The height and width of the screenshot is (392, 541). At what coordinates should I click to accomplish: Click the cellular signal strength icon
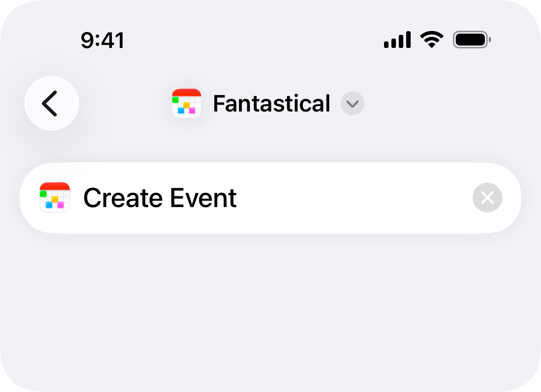[397, 39]
